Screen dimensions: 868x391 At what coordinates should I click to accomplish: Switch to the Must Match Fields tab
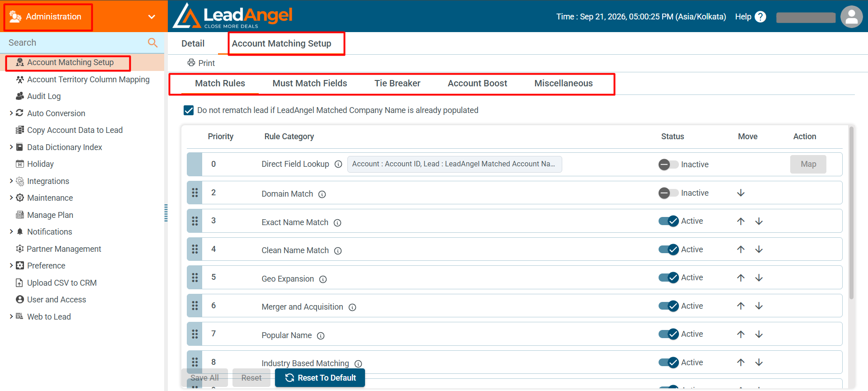(310, 83)
